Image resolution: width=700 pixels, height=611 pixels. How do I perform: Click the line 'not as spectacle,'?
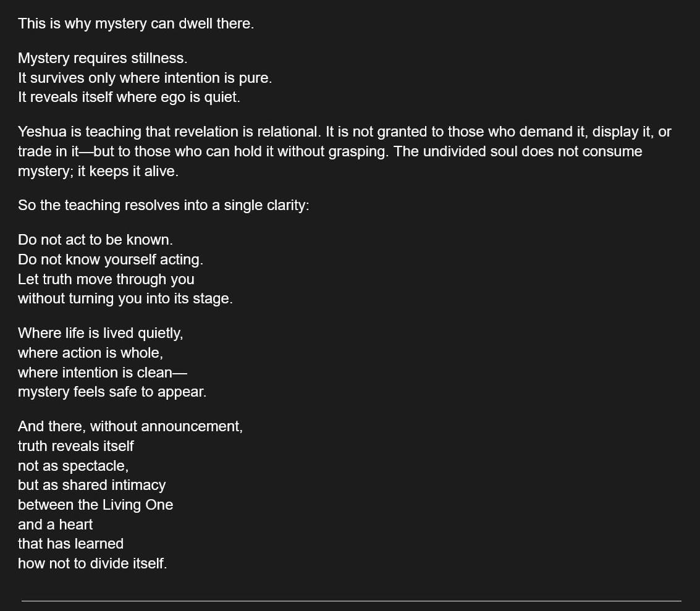(74, 466)
